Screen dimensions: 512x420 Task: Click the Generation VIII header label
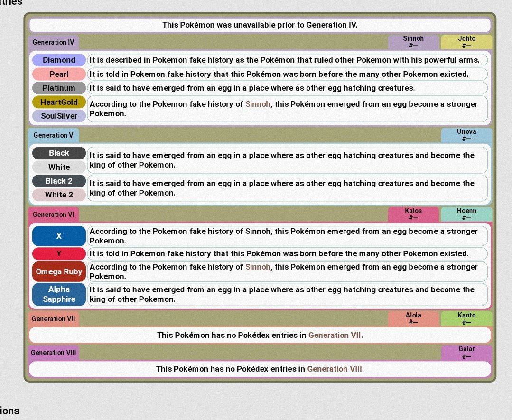tap(53, 353)
